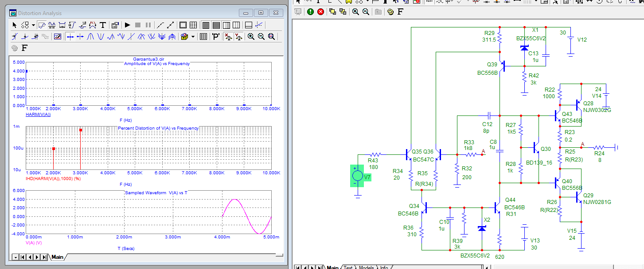Switch to the Models tab in schematic
Screen dimensions: 644x269
coord(366,267)
